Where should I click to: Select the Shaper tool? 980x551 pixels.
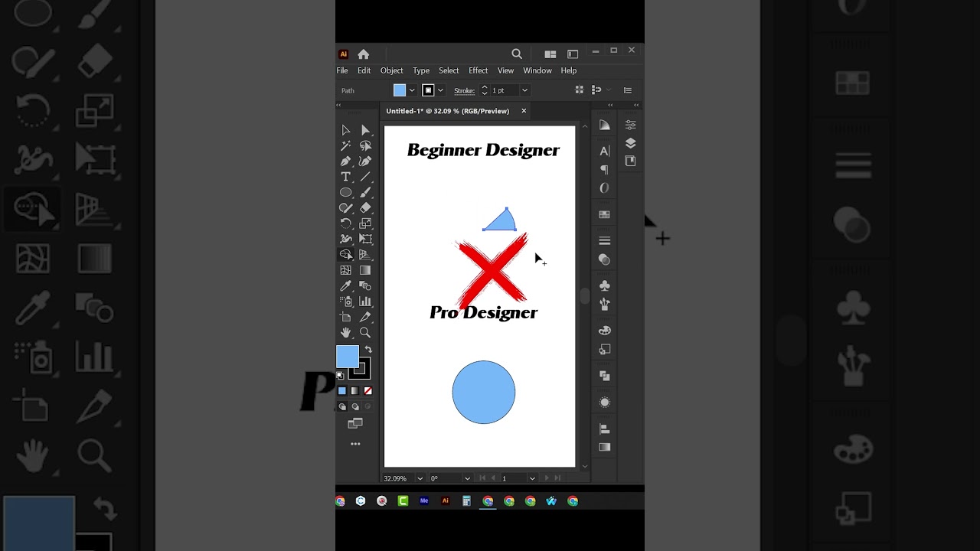point(345,208)
